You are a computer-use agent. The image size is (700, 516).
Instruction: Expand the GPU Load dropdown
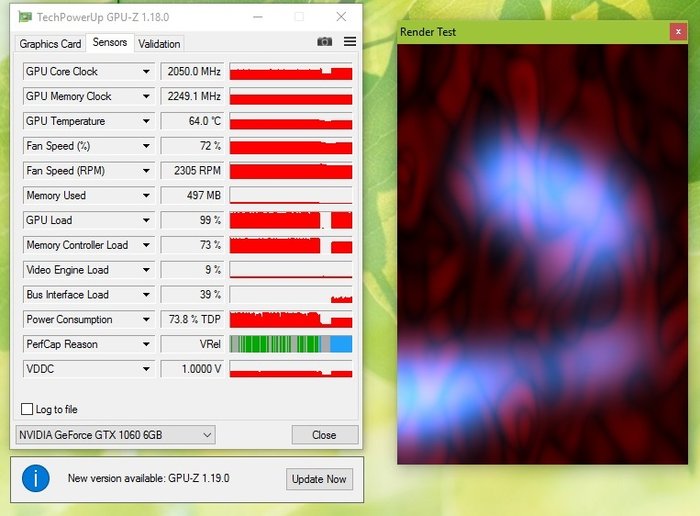coord(146,220)
